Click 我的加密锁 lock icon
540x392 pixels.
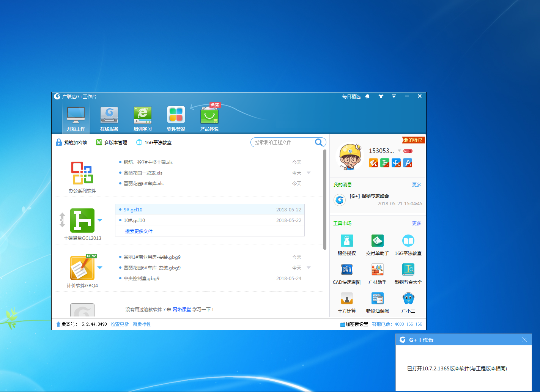pos(59,142)
